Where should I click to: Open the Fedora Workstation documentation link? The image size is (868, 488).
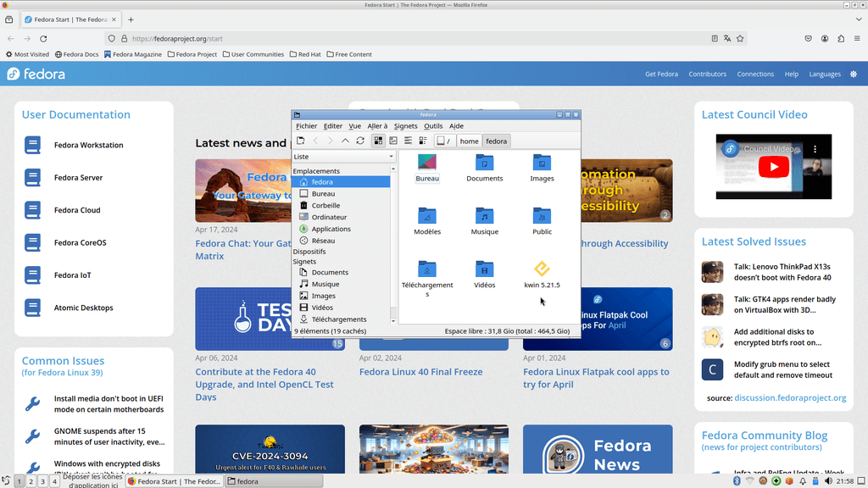pyautogui.click(x=88, y=145)
